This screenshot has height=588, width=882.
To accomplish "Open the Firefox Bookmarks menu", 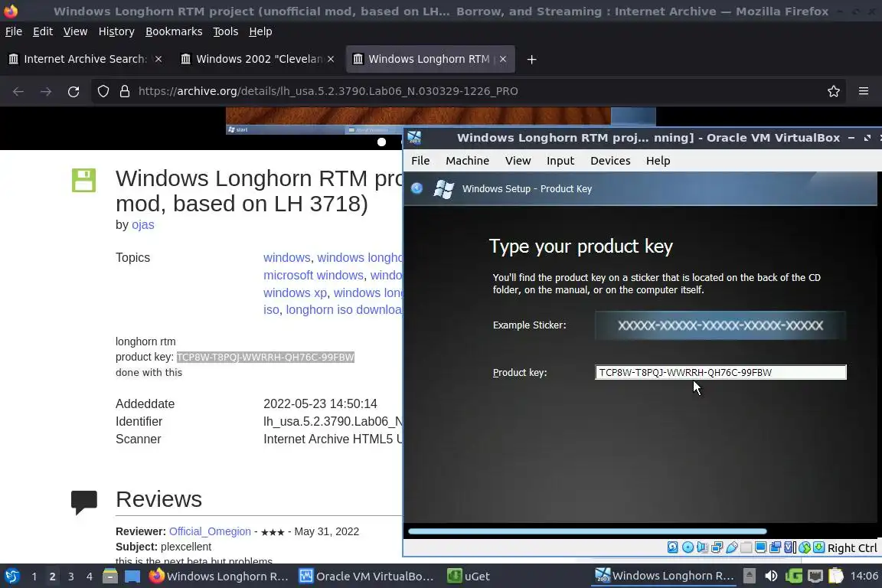I will (x=174, y=31).
